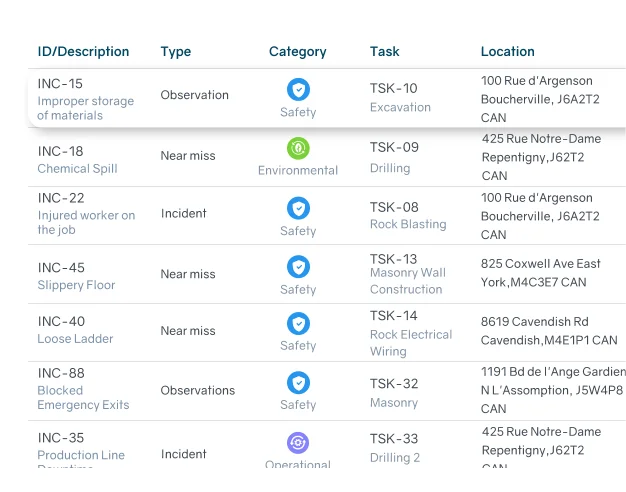626x492 pixels.
Task: Sort by the Category column header
Action: (x=297, y=51)
